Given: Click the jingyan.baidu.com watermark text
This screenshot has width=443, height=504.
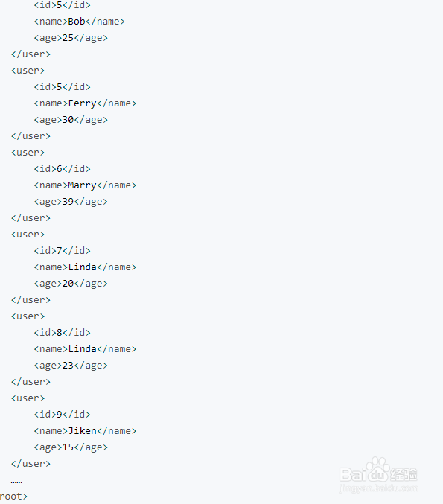Looking at the screenshot, I should 379,489.
